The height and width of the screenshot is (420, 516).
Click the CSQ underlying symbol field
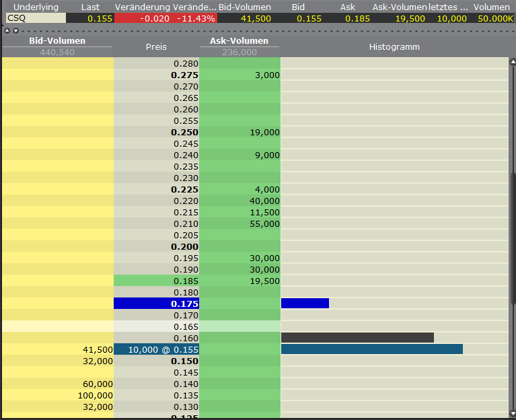pyautogui.click(x=34, y=18)
